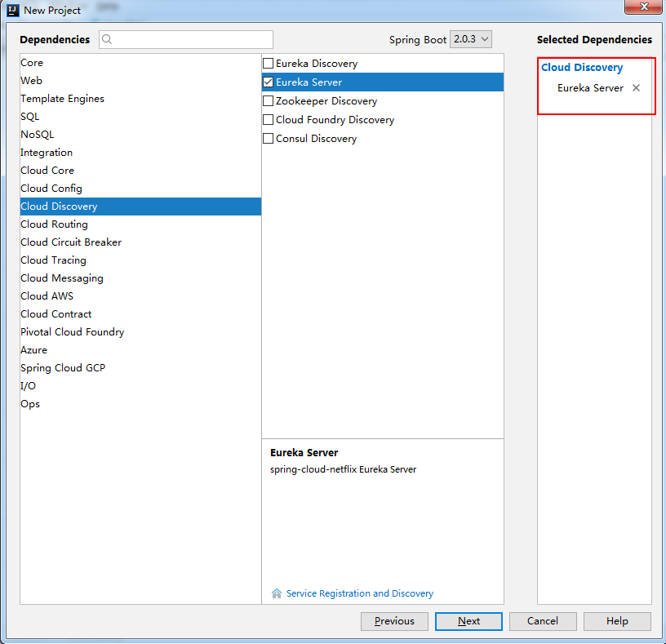The height and width of the screenshot is (644, 666).
Task: Open the Cloud Messaging category
Action: coord(140,278)
